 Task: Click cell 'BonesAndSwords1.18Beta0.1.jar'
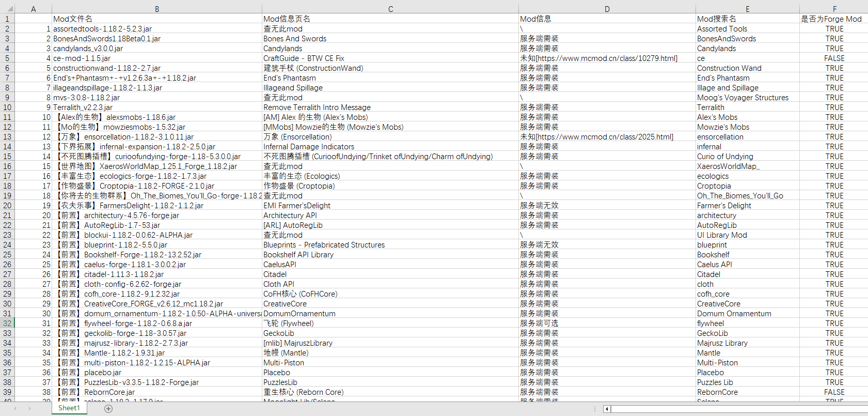(x=157, y=39)
